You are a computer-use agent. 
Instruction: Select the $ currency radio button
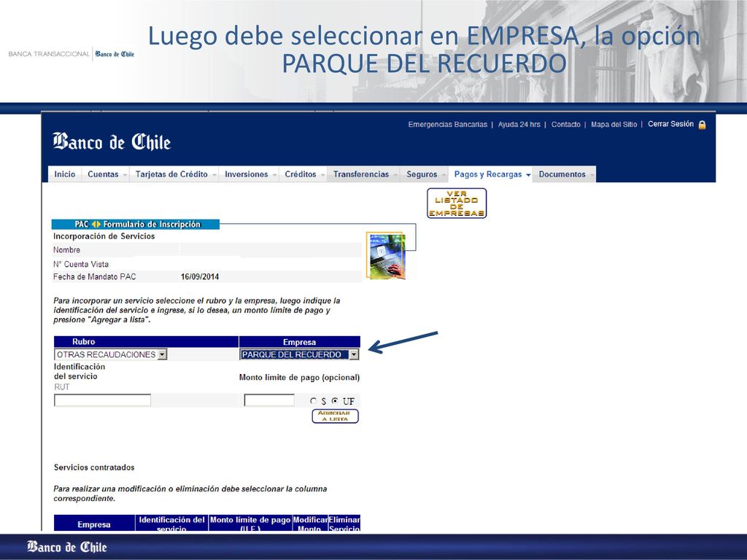point(314,401)
